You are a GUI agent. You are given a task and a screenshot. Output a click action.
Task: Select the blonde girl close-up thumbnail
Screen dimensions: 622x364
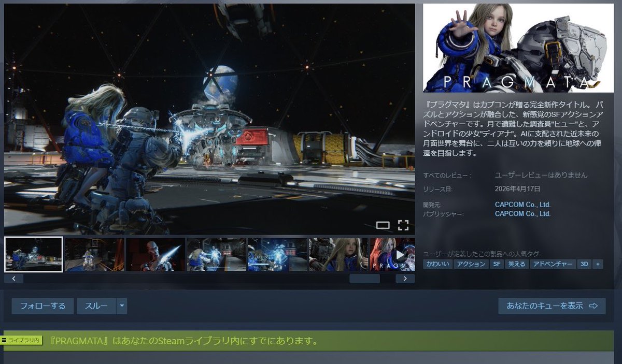[338, 255]
